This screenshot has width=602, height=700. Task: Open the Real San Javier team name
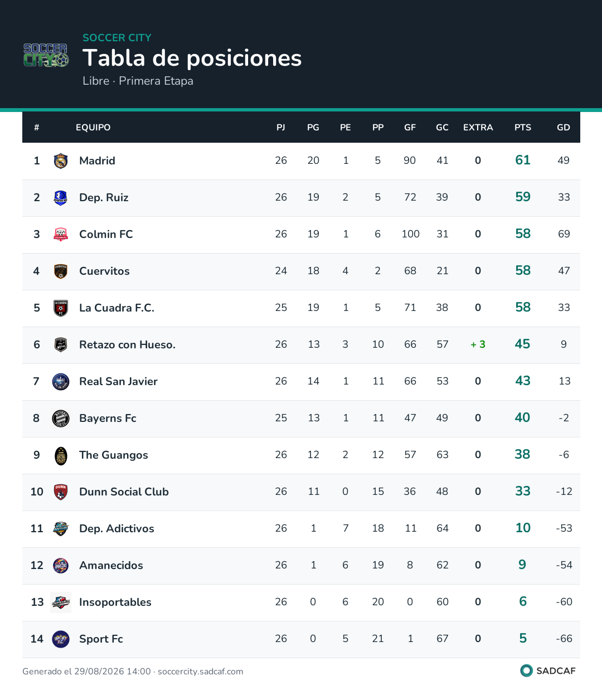point(118,382)
